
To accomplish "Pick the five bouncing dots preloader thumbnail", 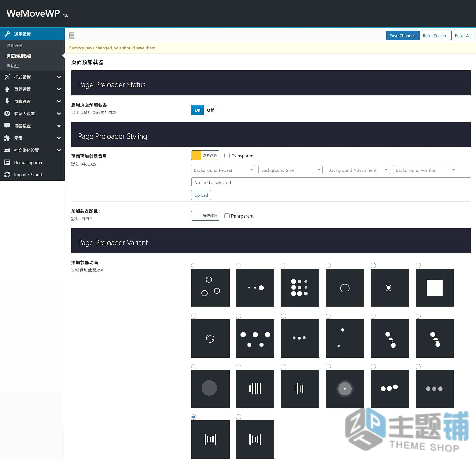I will tap(255, 338).
